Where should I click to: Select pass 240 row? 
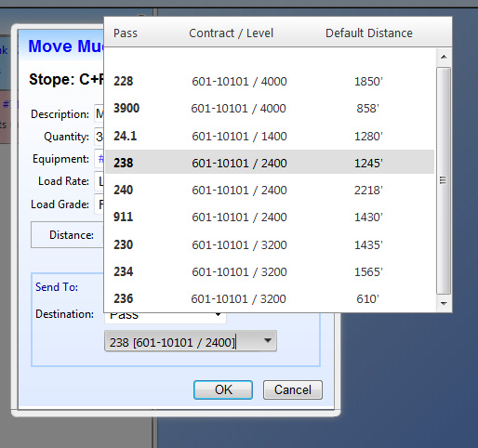[x=270, y=190]
